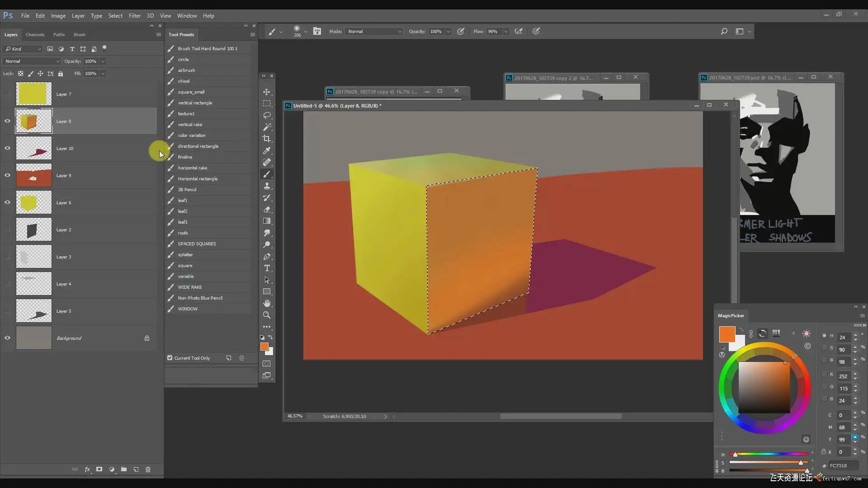This screenshot has width=868, height=488.
Task: Open the Filter menu
Action: (134, 15)
